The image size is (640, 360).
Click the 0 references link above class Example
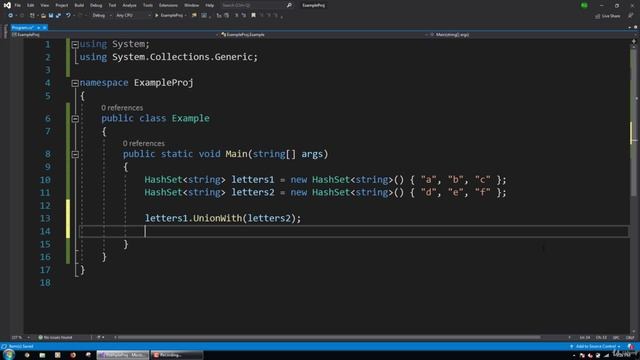click(122, 108)
